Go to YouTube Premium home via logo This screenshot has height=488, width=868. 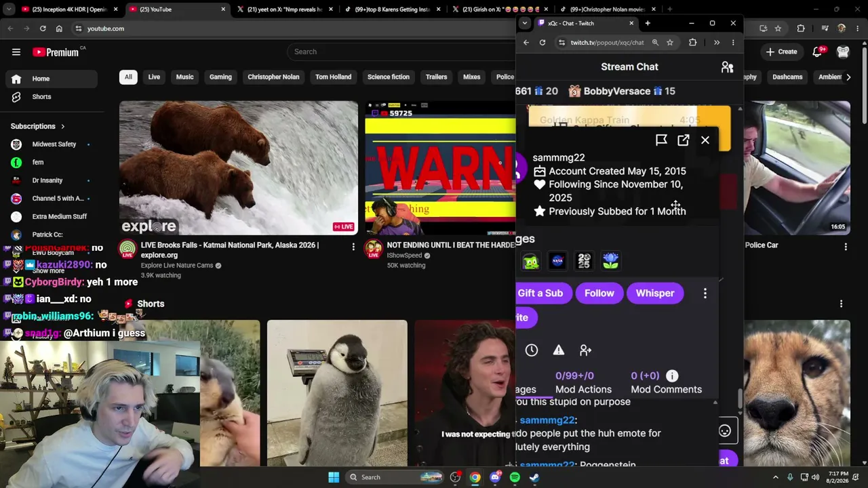(x=56, y=52)
